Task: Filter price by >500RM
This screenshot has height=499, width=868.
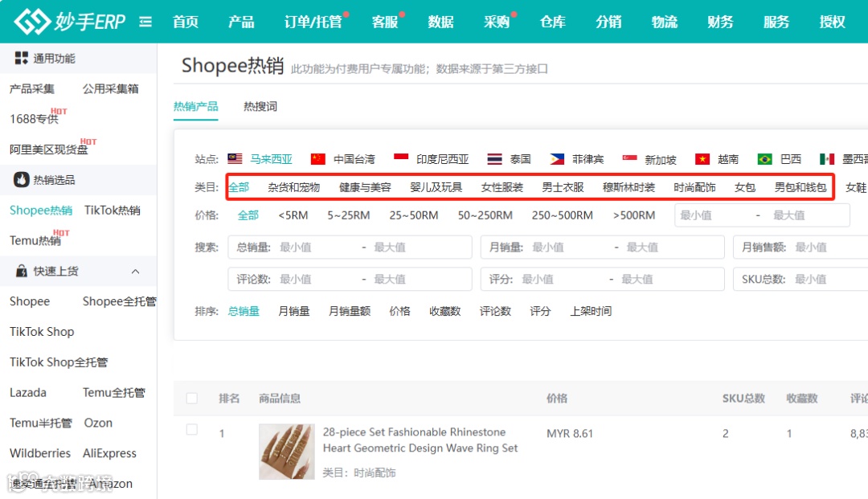Action: click(x=634, y=215)
